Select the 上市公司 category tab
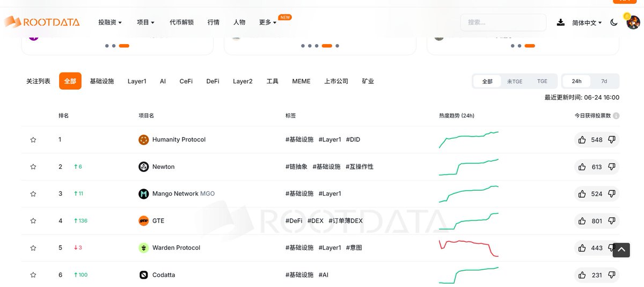 [x=336, y=81]
